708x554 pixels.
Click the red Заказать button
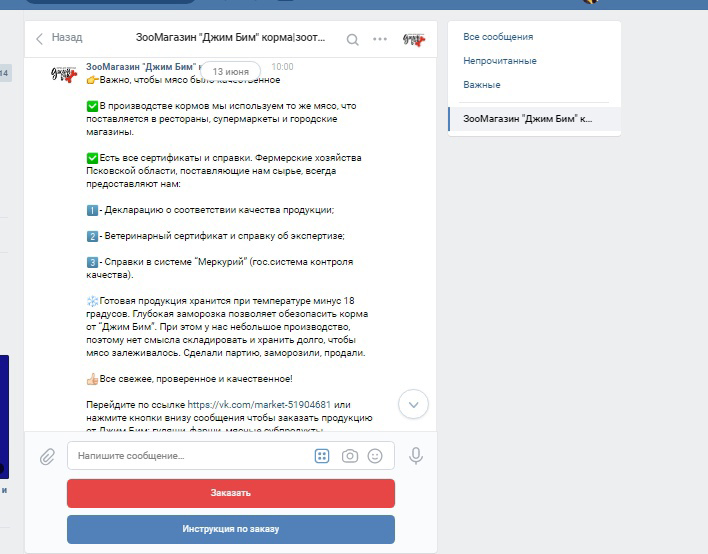[x=231, y=493]
